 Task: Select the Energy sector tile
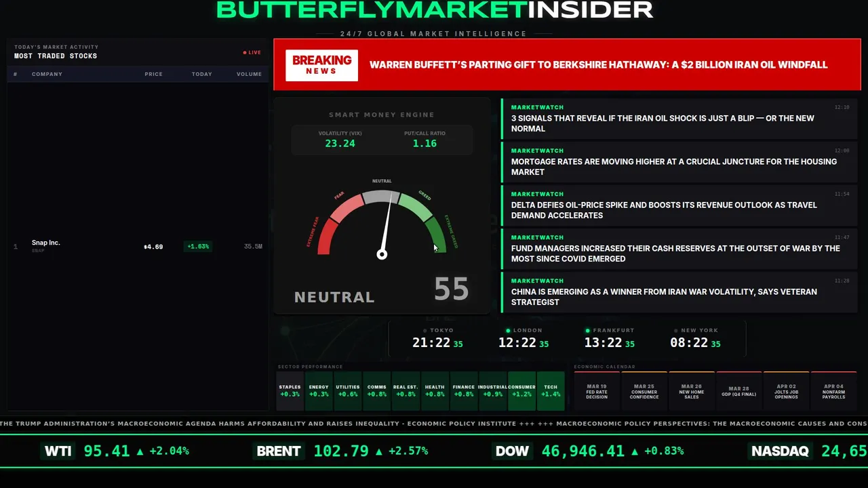point(319,391)
